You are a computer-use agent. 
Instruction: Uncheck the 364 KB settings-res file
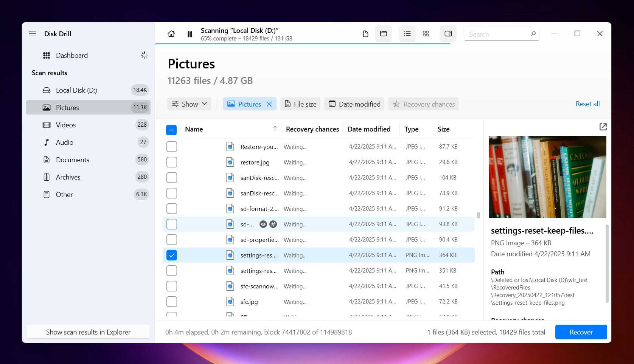pos(172,255)
